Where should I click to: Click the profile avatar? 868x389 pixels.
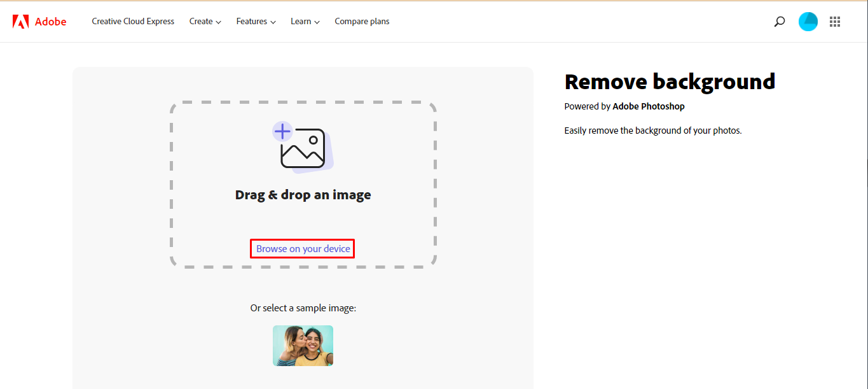pos(808,21)
